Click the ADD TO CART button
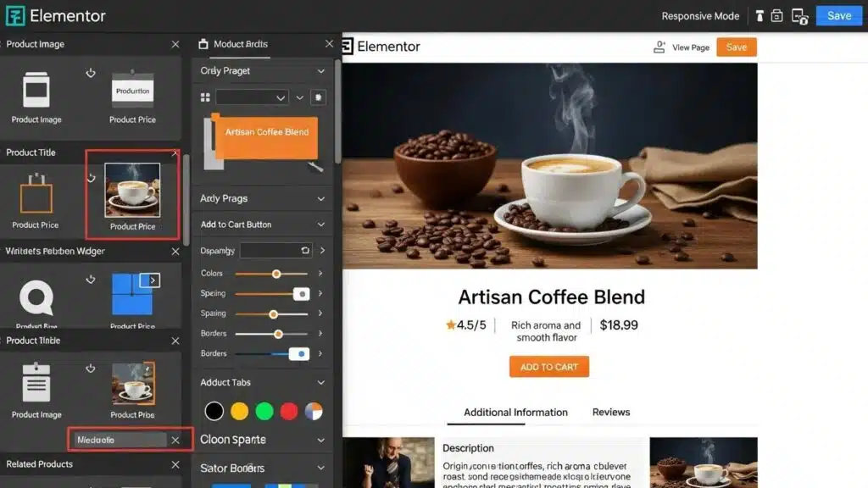 549,367
